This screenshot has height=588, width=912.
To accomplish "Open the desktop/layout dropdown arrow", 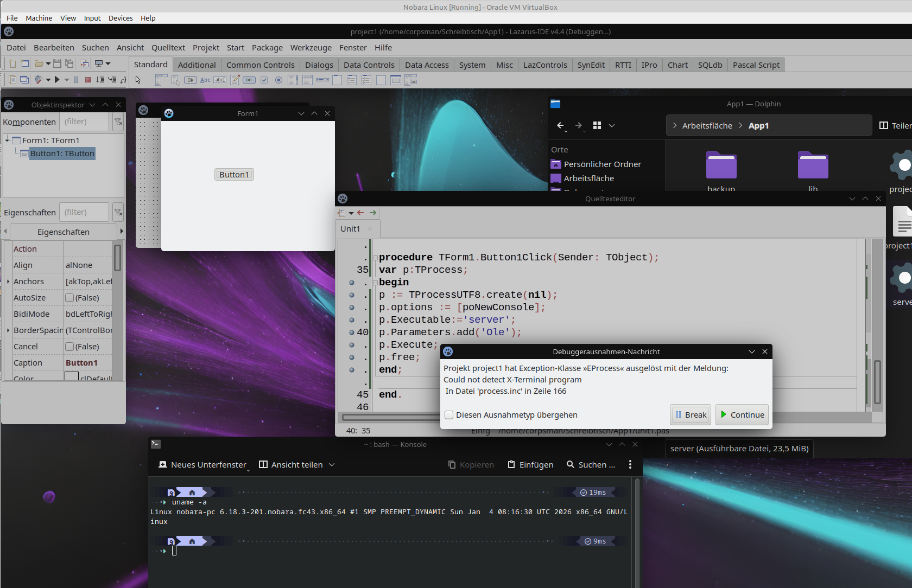I will [108, 63].
